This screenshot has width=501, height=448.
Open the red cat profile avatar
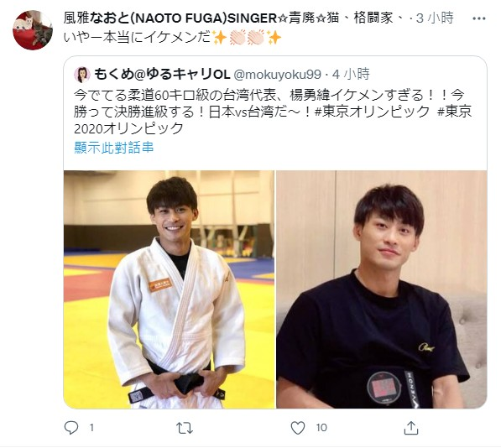click(33, 30)
